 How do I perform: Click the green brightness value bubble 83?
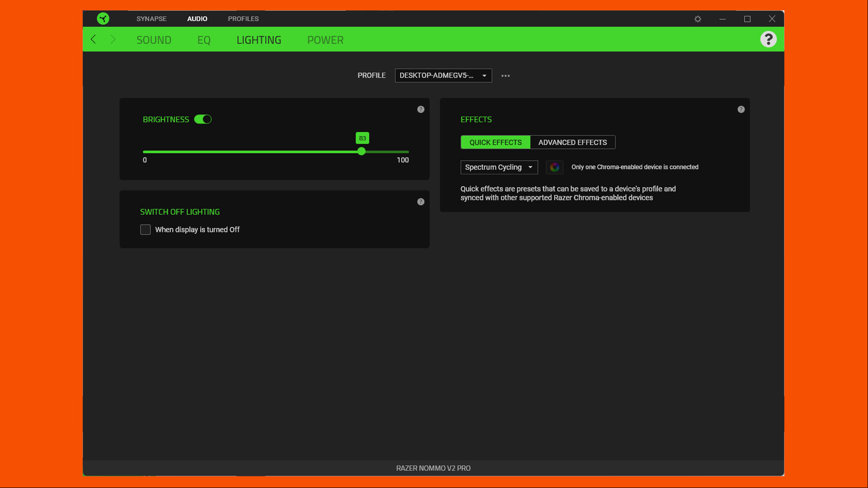click(362, 138)
